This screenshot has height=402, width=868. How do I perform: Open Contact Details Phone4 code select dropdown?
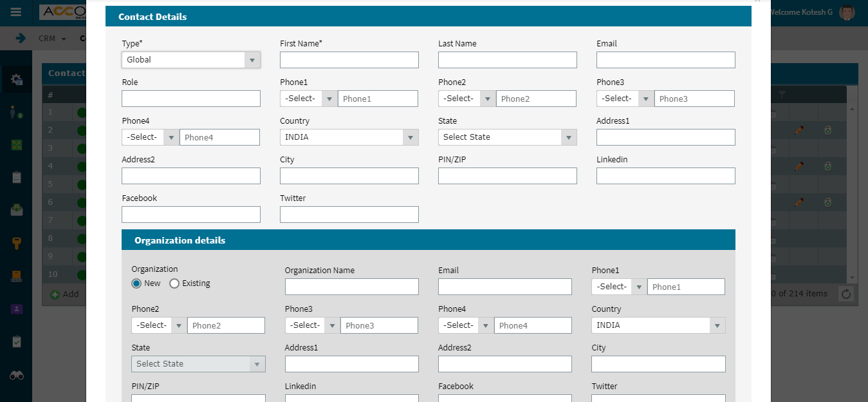pos(151,137)
